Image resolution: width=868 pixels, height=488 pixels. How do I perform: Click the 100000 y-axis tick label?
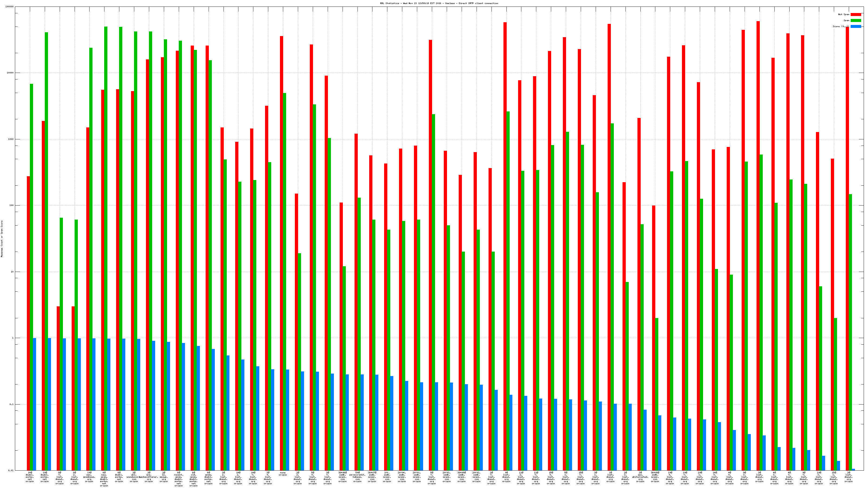click(x=10, y=7)
